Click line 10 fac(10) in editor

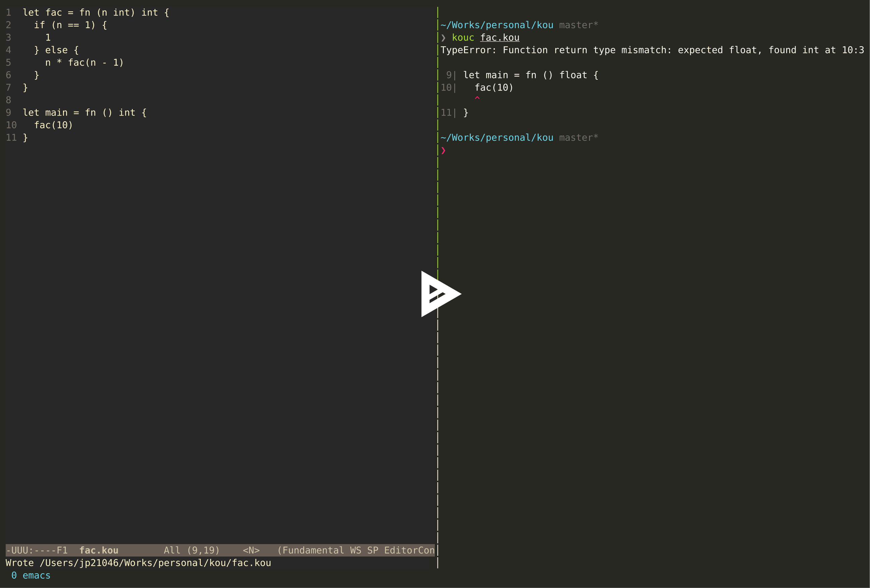(x=49, y=125)
